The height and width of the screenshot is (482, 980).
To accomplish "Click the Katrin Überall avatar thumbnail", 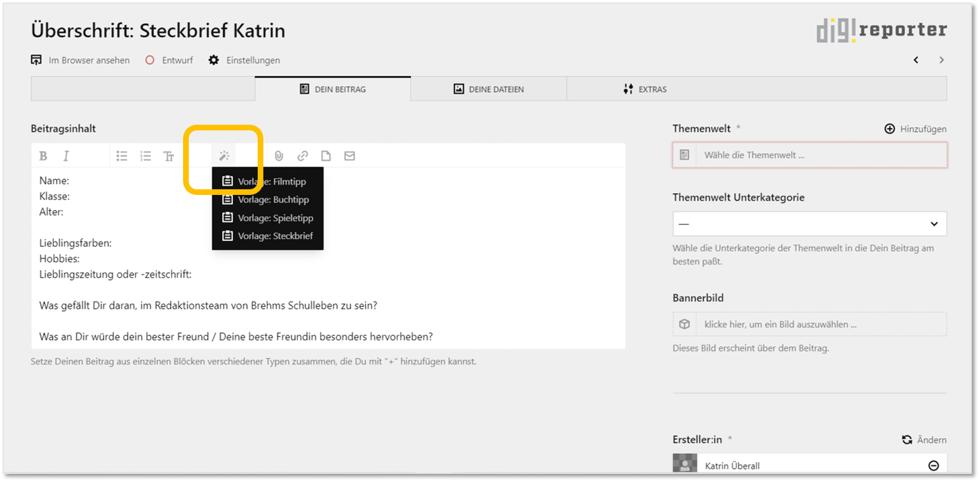I will click(x=685, y=464).
